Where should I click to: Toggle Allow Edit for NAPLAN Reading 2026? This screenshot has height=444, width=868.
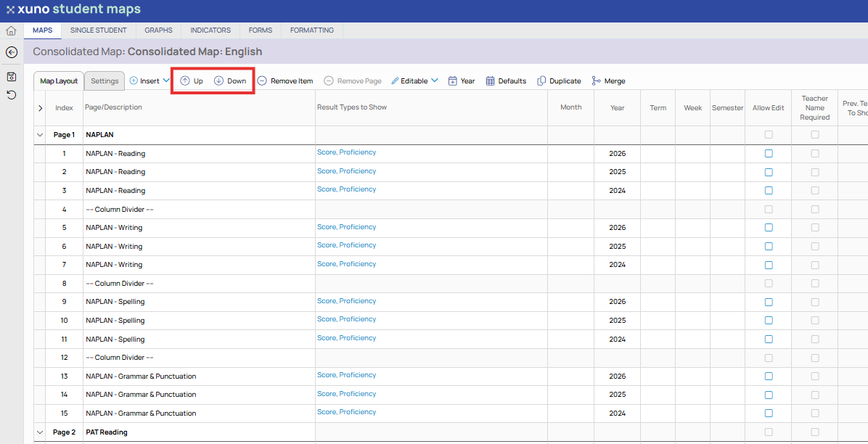769,154
